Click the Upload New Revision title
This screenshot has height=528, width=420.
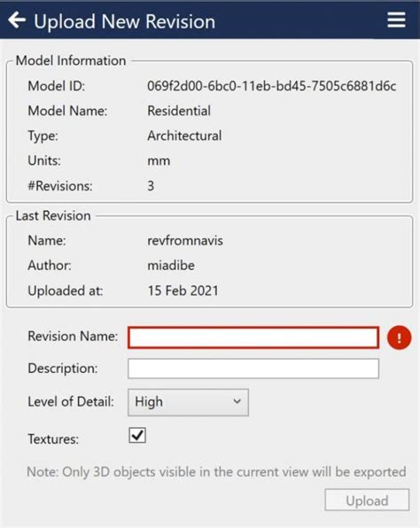125,21
